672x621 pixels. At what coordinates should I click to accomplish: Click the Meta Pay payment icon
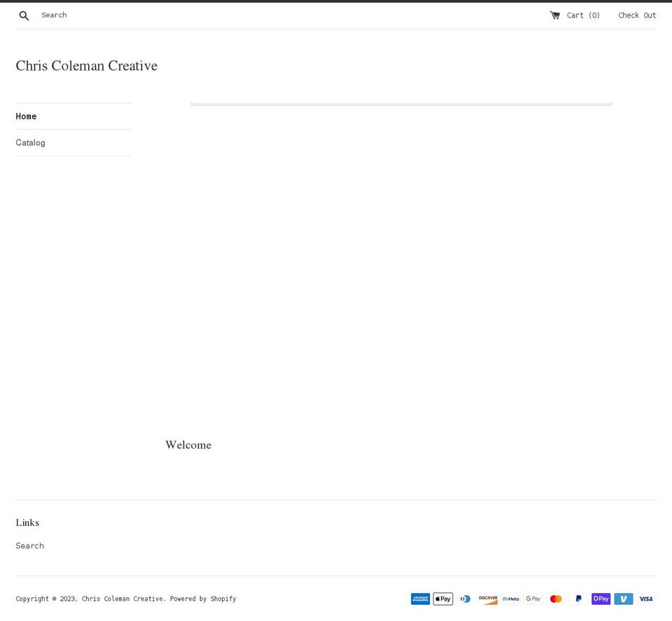click(511, 599)
